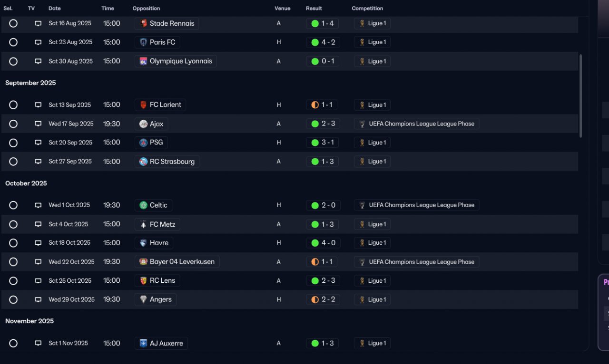The height and width of the screenshot is (364, 609).
Task: Click the Celtic club badge icon
Action: [143, 205]
